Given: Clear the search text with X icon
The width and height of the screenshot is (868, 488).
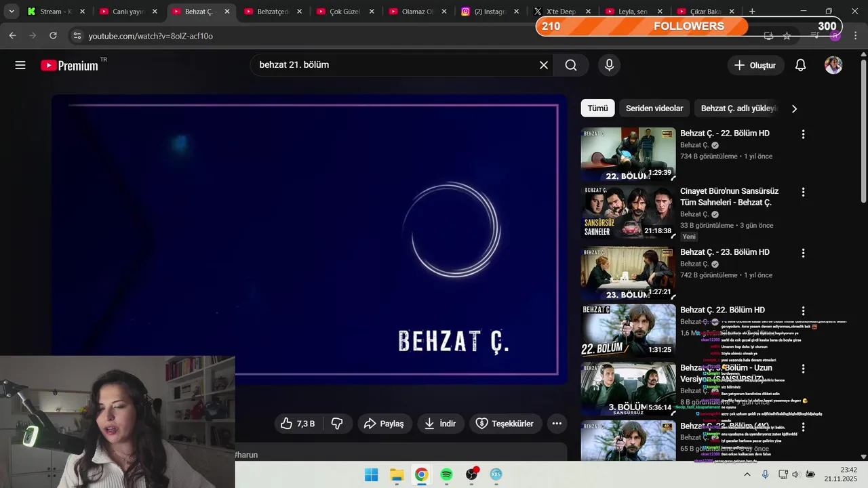Looking at the screenshot, I should click(x=543, y=65).
